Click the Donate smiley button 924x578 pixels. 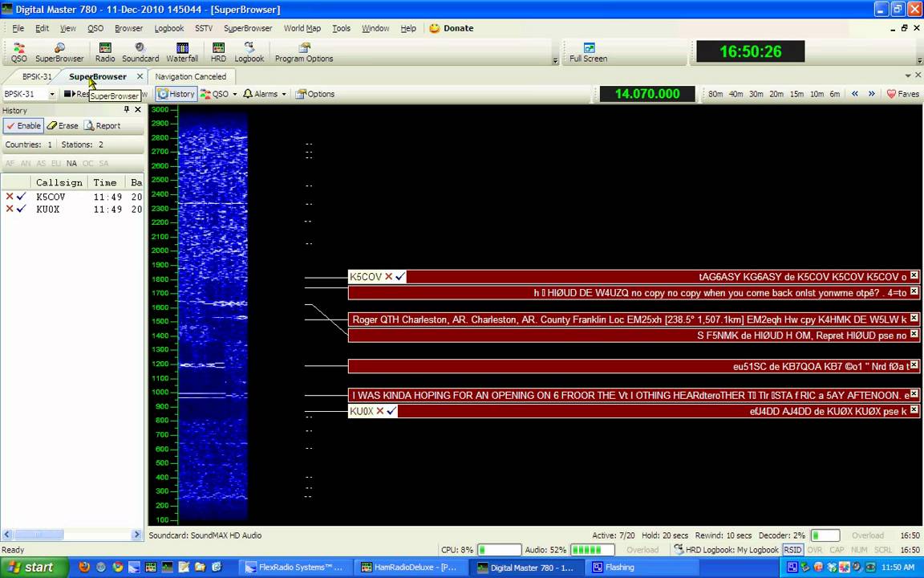point(451,28)
